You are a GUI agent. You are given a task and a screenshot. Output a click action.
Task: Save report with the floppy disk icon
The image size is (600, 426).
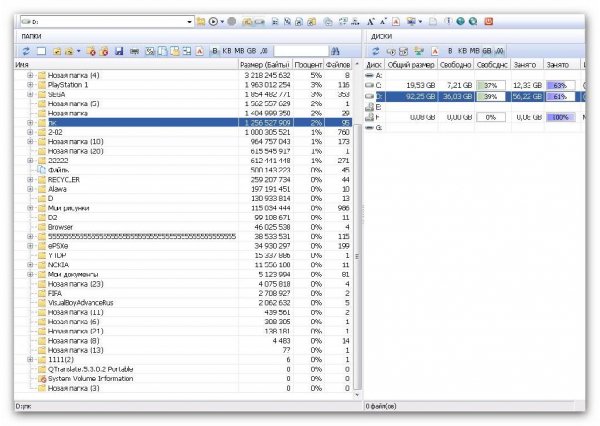coord(119,51)
